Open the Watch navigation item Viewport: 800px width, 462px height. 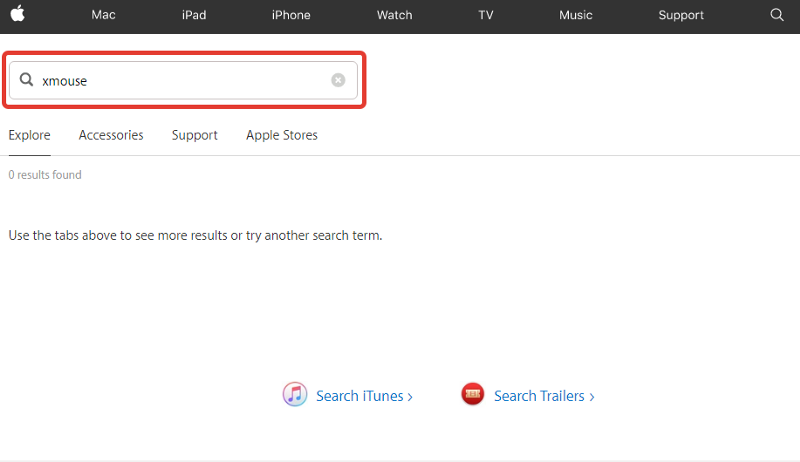click(394, 15)
